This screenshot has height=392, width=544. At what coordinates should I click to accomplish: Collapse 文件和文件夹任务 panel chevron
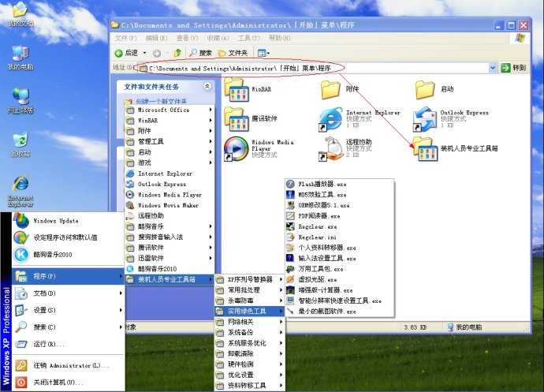[207, 86]
